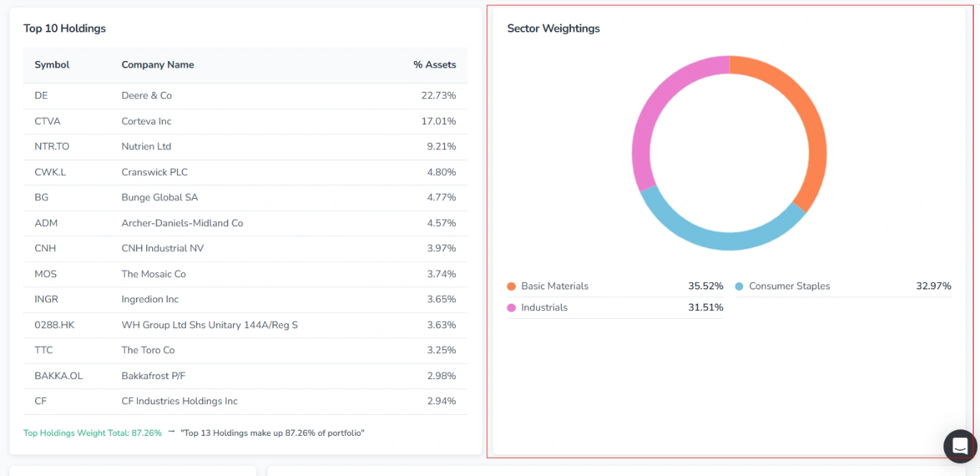
Task: Click the Symbol column header
Action: point(52,65)
